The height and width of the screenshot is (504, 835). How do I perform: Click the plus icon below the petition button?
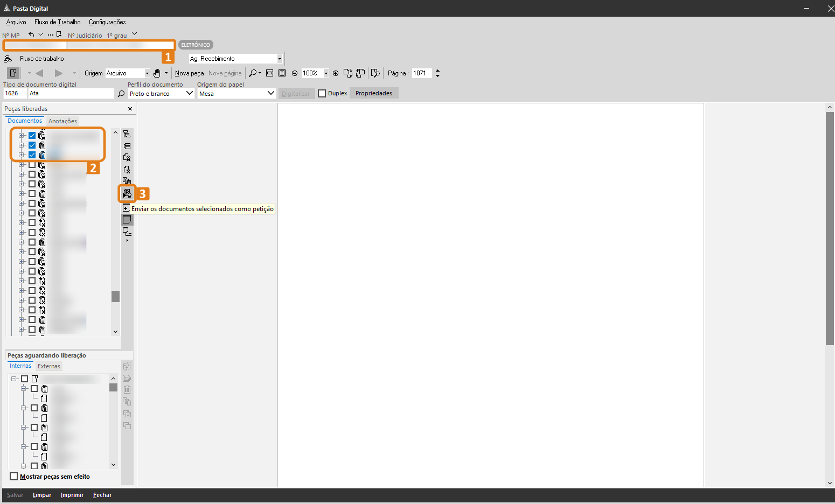[x=126, y=208]
